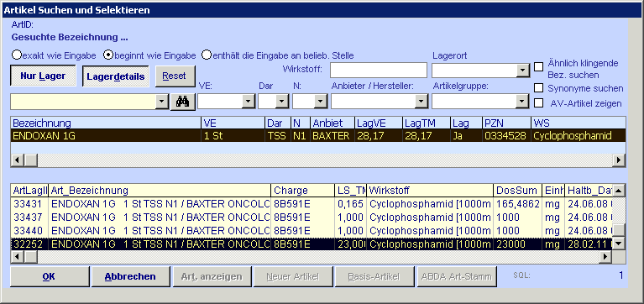Toggle the 'Nur Lager' button
Viewport: 644px width, 304px height.
(43, 76)
